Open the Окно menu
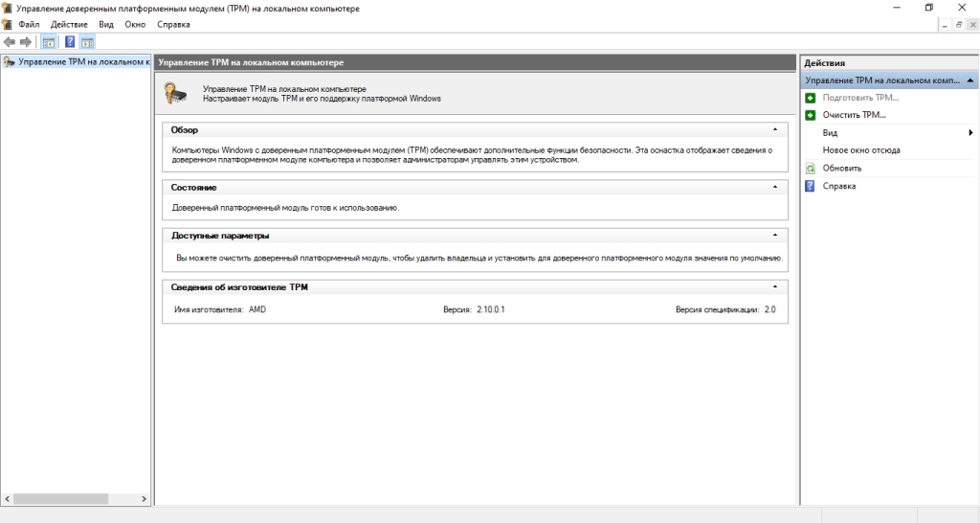The image size is (980, 523). pos(135,24)
